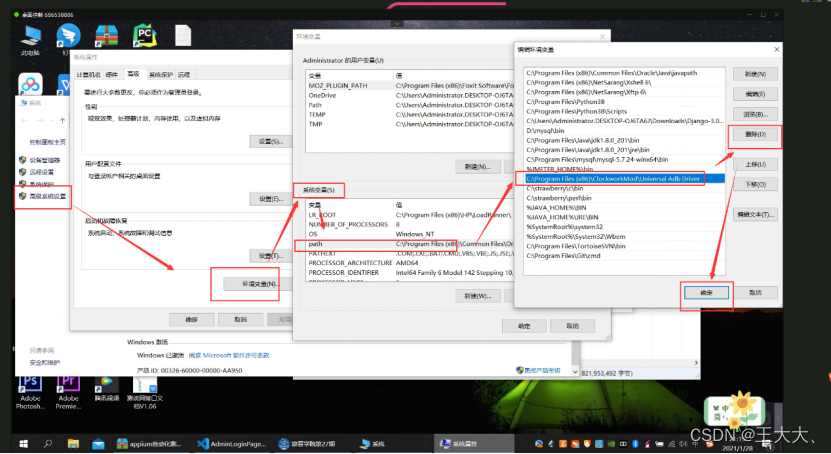Select path row in system variables
831x454 pixels.
click(410, 244)
